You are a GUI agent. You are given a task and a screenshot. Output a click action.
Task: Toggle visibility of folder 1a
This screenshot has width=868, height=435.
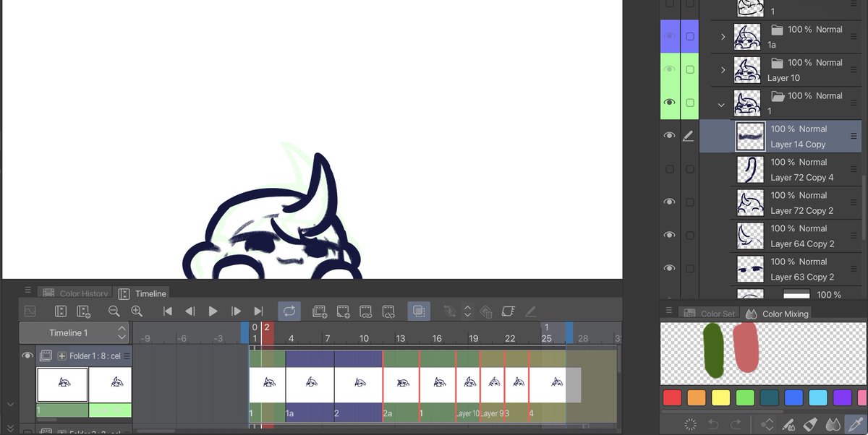(670, 36)
